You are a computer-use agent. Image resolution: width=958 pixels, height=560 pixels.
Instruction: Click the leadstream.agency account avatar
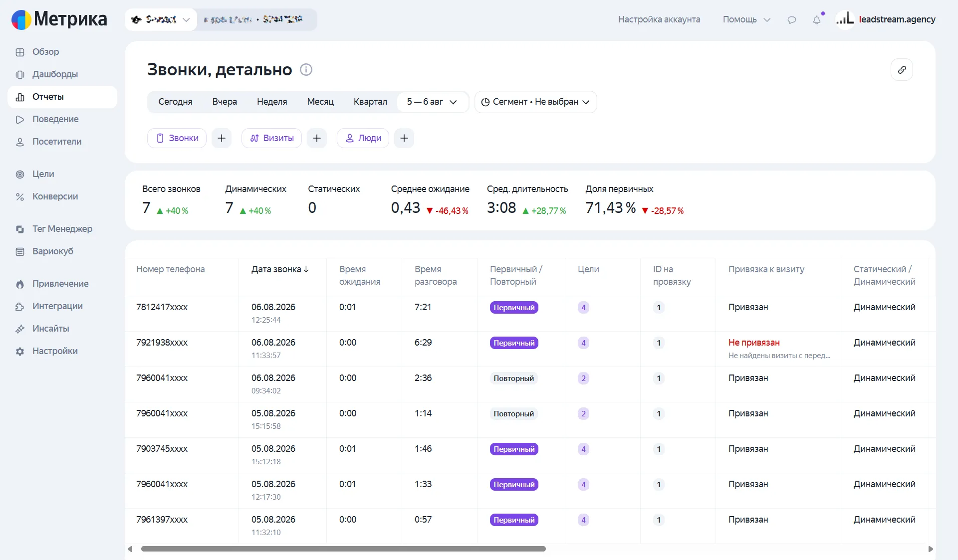(x=845, y=19)
